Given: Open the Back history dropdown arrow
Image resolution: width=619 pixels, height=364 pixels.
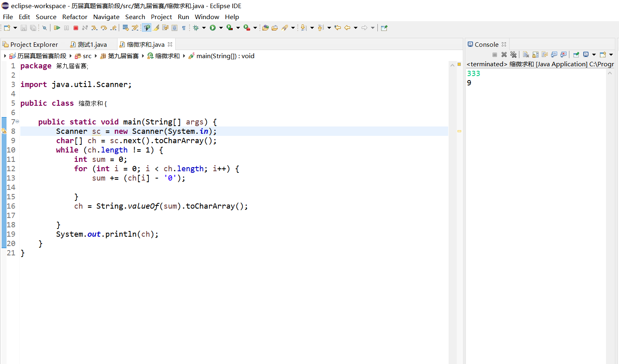Looking at the screenshot, I should coord(355,28).
